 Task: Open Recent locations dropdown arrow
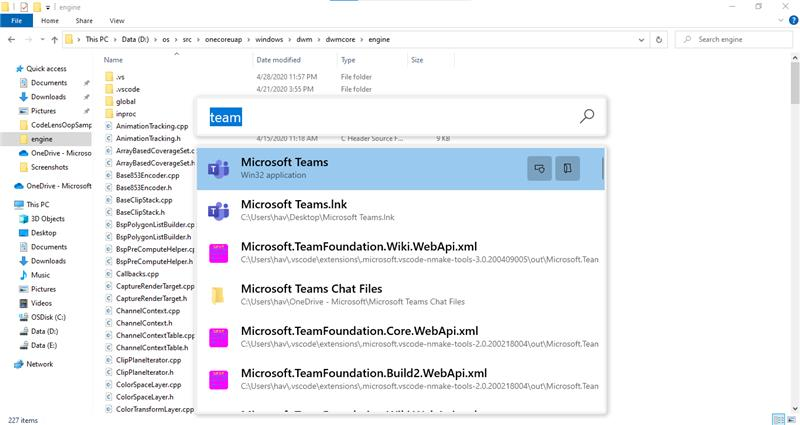[42, 39]
